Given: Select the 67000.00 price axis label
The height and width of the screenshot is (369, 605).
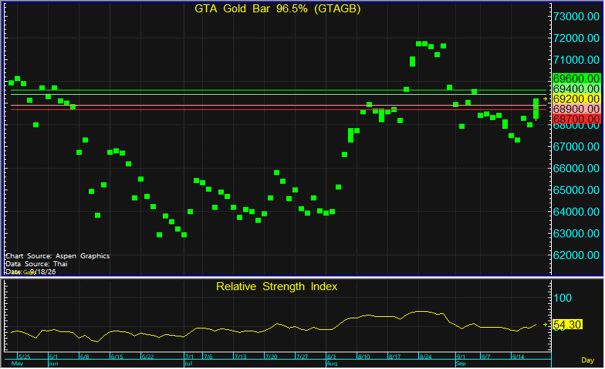Looking at the screenshot, I should click(576, 147).
